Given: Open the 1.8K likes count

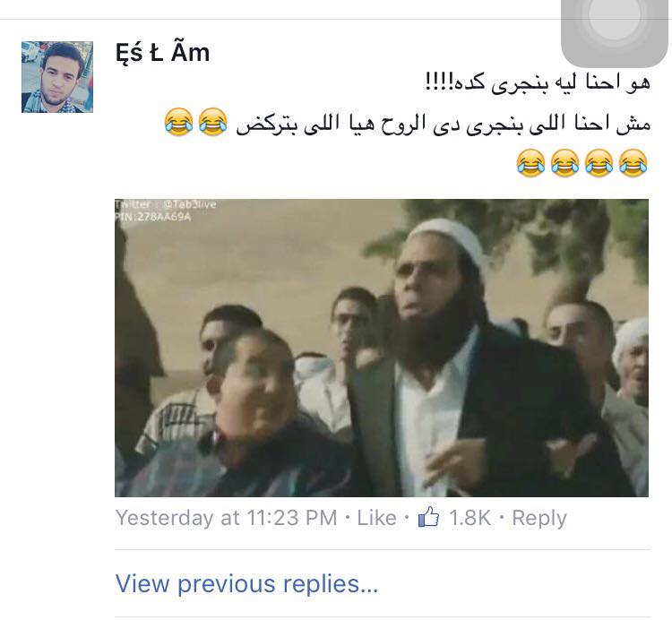Looking at the screenshot, I should click(x=470, y=518).
